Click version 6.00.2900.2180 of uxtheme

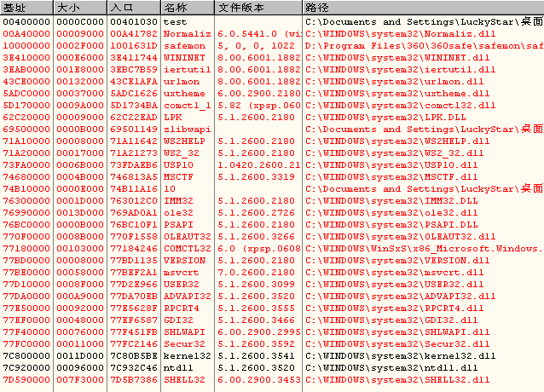[259, 94]
